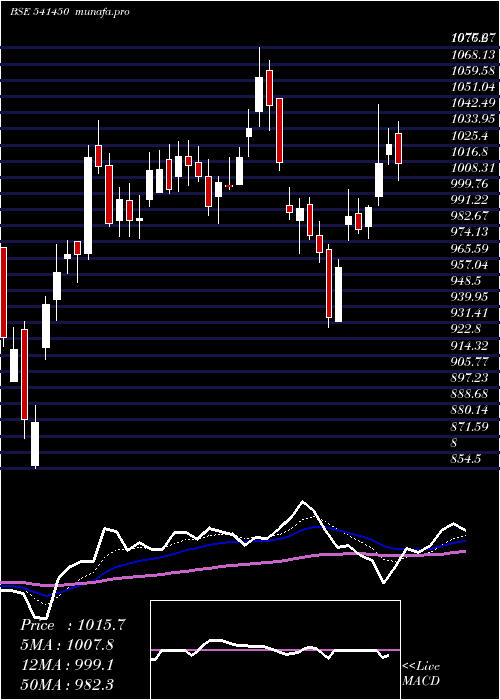Click the 1008.31 price label
The height and width of the screenshot is (700, 500).
[473, 167]
